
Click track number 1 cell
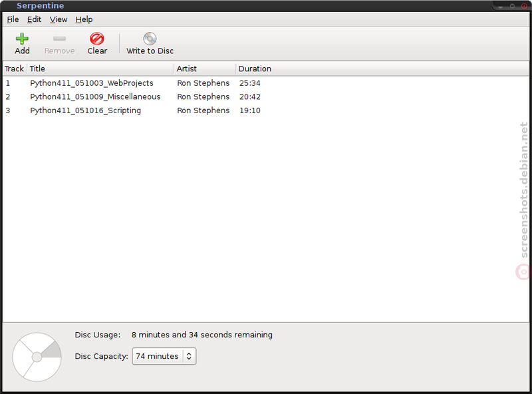8,83
